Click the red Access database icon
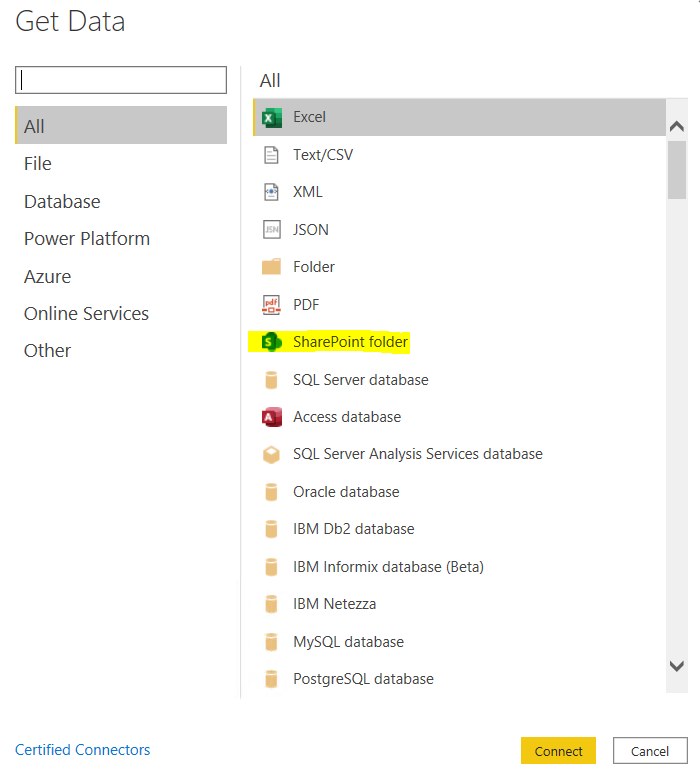The height and width of the screenshot is (775, 700). (x=271, y=417)
